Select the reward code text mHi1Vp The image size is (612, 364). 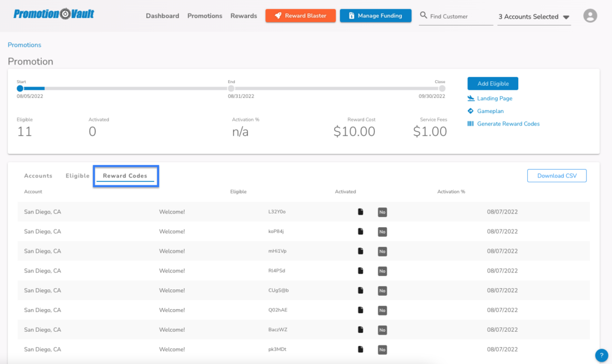pos(277,251)
